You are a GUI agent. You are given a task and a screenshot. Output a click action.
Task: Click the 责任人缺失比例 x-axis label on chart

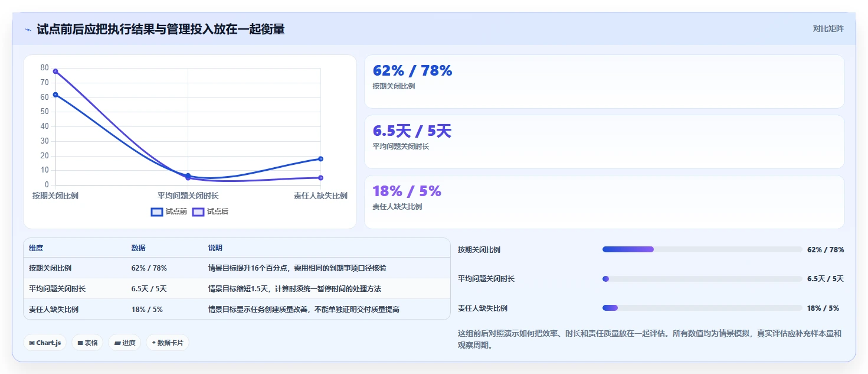tap(320, 196)
